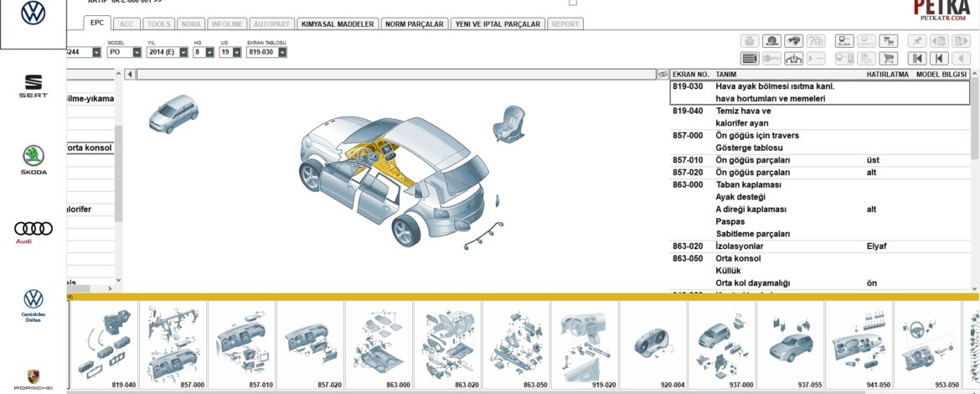Viewport: 980px width, 394px height.
Task: Open thumbnail 857-010
Action: [242, 345]
